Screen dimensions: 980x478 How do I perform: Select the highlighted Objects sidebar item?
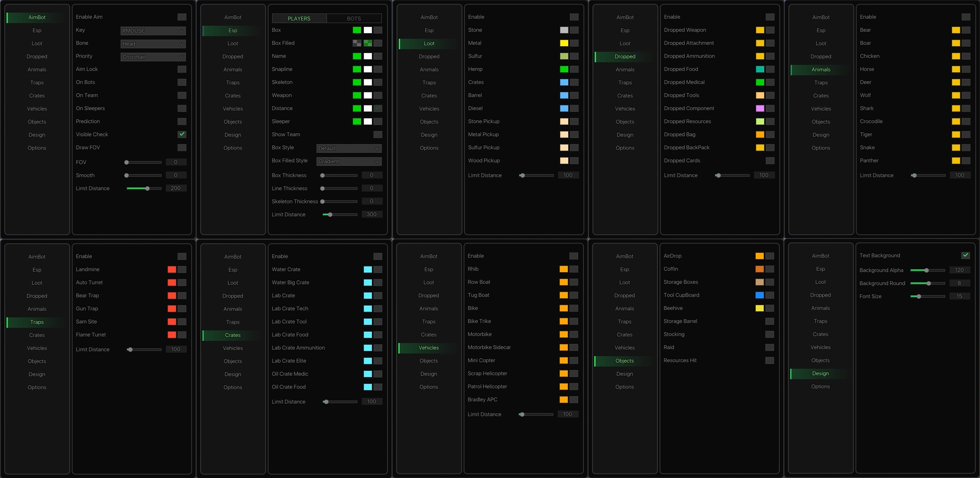(x=625, y=361)
